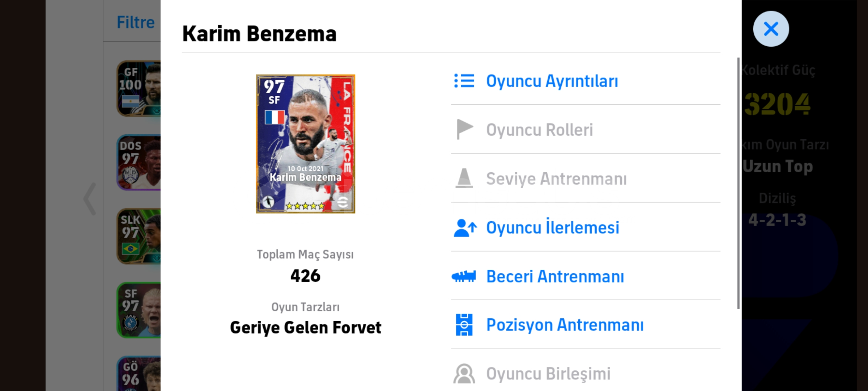Click the Beceri Antrenmanı boot icon
The height and width of the screenshot is (391, 868).
click(464, 276)
